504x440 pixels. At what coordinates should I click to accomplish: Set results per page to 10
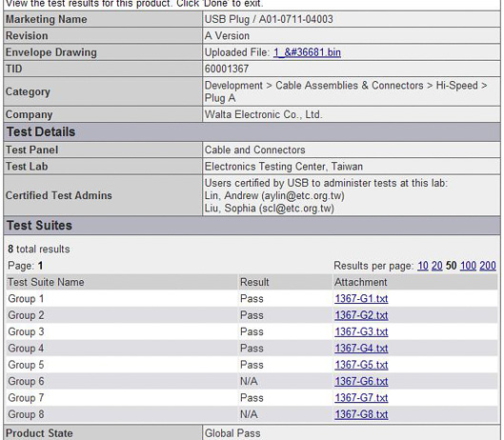click(423, 266)
